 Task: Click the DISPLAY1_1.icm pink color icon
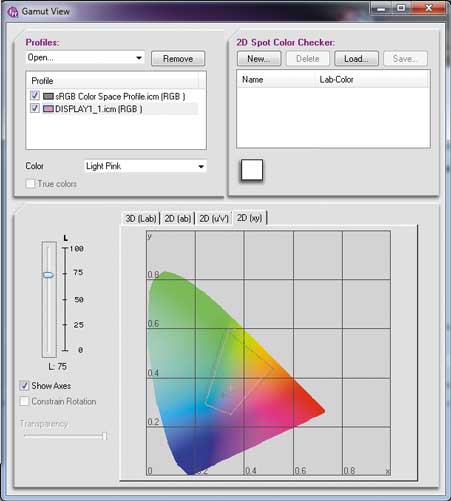pos(48,109)
